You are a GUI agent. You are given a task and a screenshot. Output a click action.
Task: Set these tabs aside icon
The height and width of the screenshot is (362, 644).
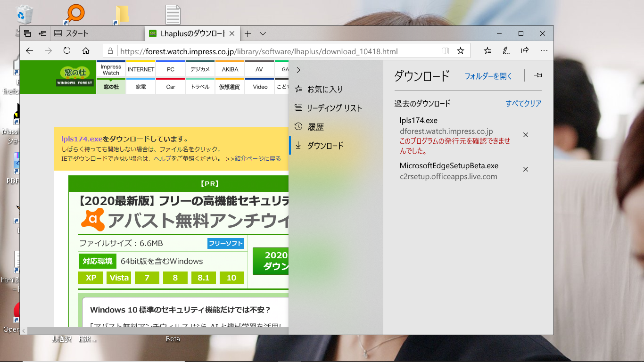coord(42,33)
